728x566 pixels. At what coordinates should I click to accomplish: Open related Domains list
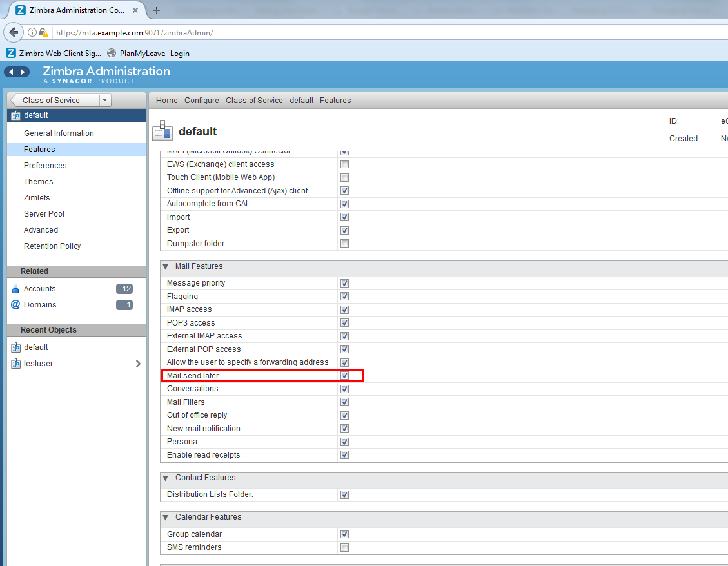tap(40, 305)
